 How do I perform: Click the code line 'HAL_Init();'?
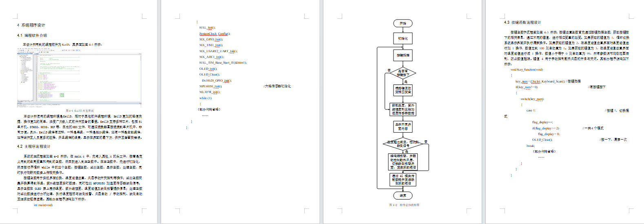pos(207,28)
